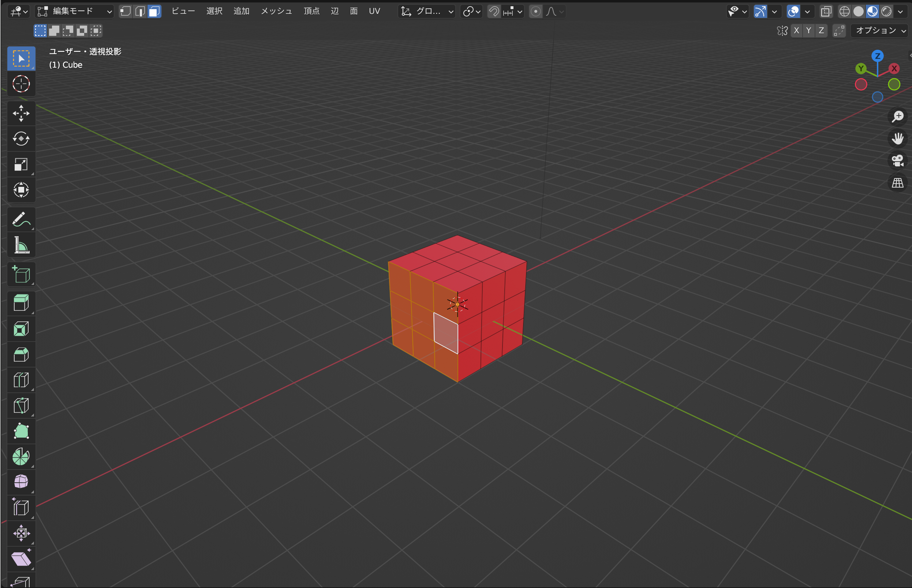Toggle Z axis mesh symmetry
Screen dimensions: 912x588
point(821,31)
